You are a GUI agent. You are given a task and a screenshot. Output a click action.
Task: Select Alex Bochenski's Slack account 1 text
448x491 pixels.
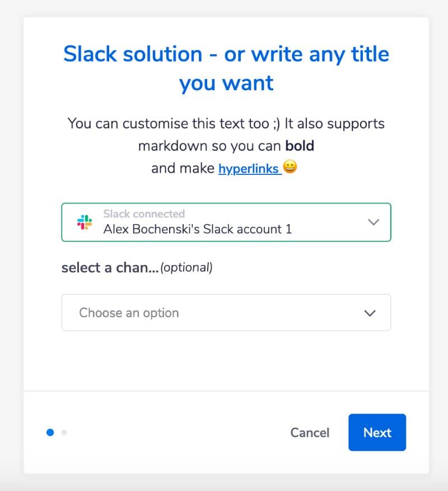click(198, 229)
